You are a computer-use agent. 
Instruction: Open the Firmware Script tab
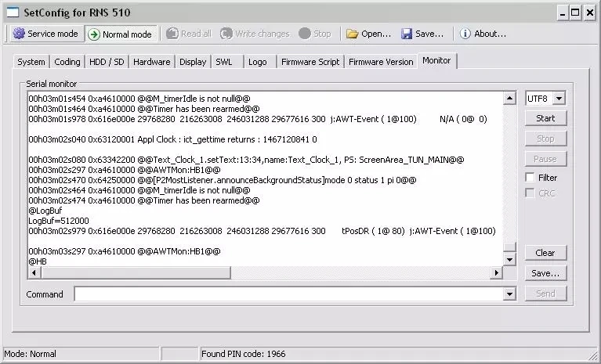(x=310, y=62)
